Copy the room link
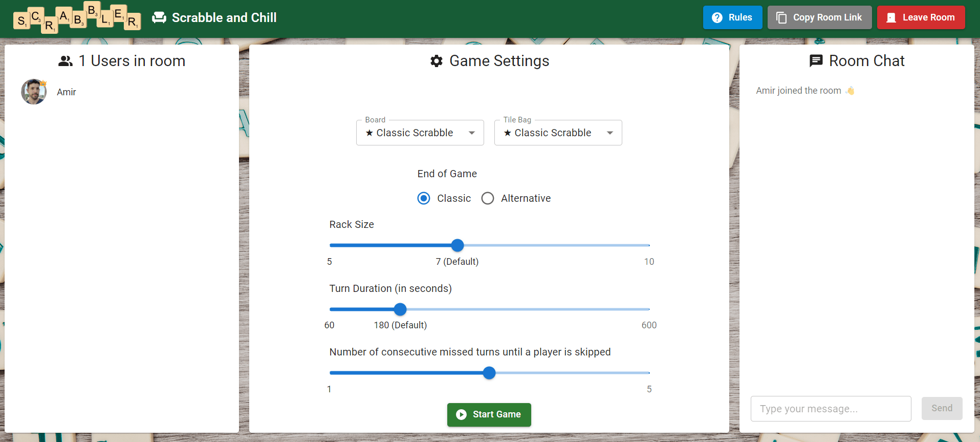The image size is (980, 442). pyautogui.click(x=819, y=17)
